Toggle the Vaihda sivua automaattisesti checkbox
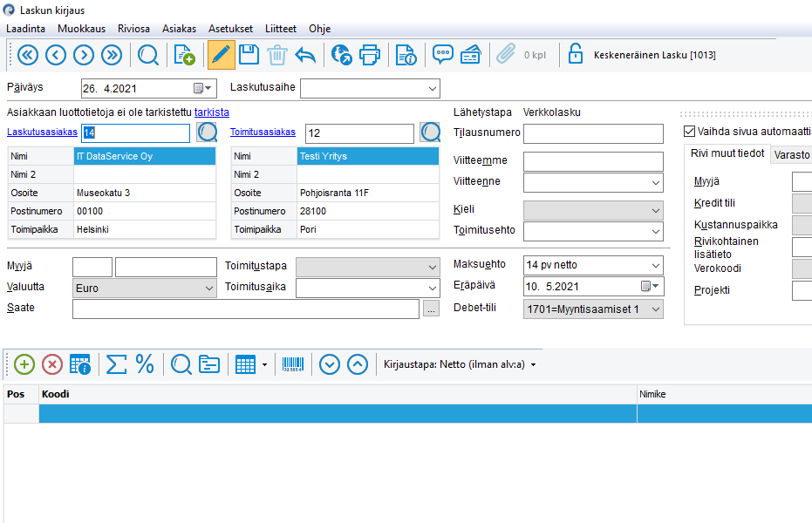Image resolution: width=812 pixels, height=523 pixels. click(x=688, y=132)
